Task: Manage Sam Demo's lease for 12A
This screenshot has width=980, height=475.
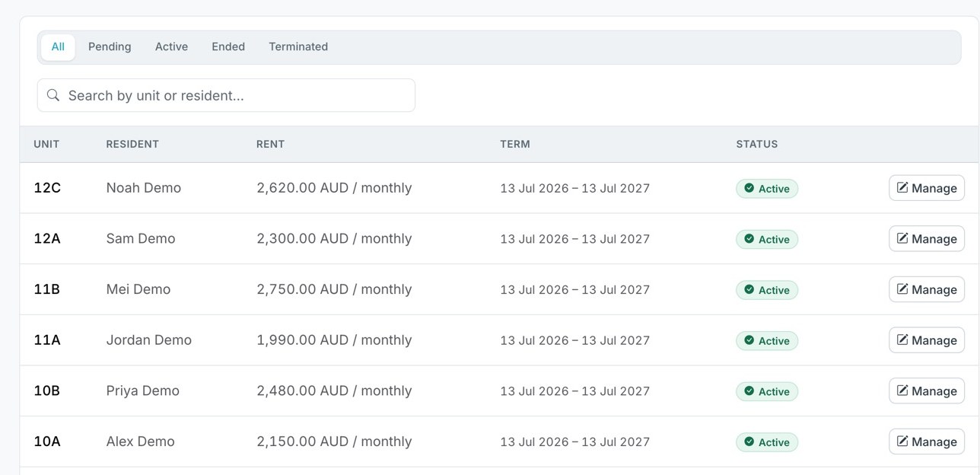Action: click(927, 239)
